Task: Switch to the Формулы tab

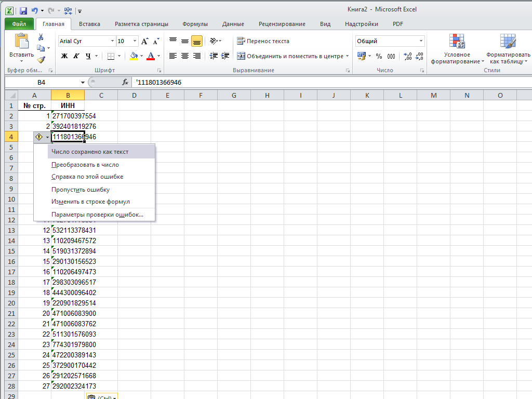Action: pos(195,24)
